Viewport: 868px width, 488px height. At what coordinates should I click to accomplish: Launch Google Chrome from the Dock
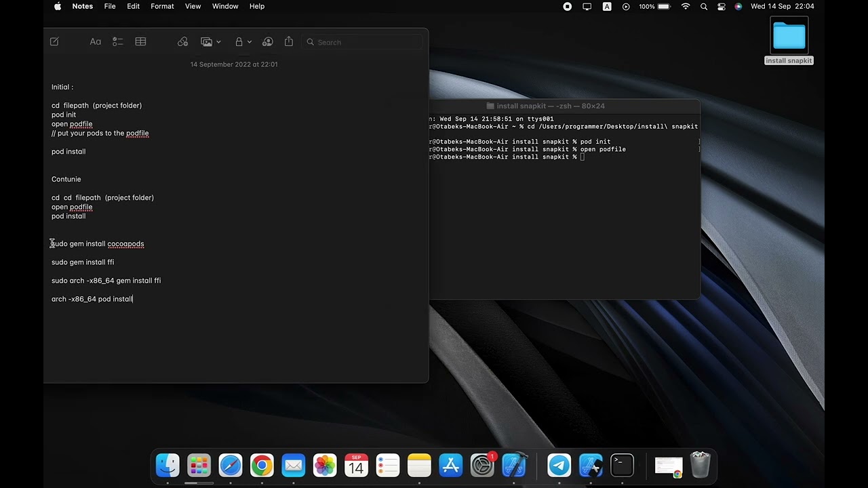(262, 465)
